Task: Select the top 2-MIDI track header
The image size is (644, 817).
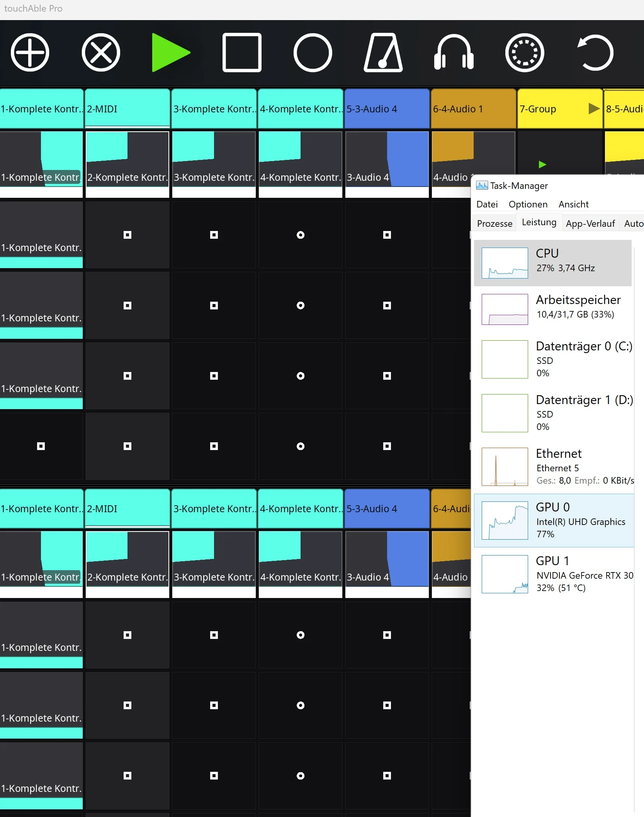Action: click(x=127, y=109)
